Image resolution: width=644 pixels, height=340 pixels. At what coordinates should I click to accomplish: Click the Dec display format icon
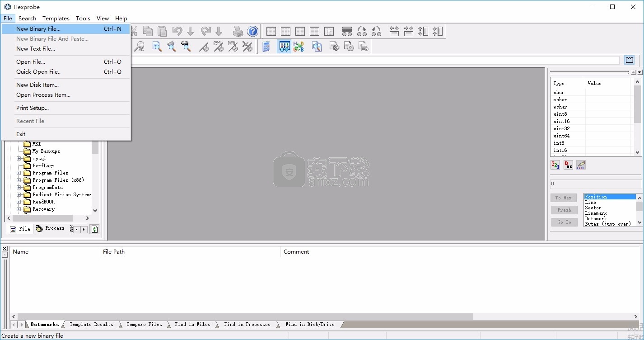pyautogui.click(x=568, y=165)
